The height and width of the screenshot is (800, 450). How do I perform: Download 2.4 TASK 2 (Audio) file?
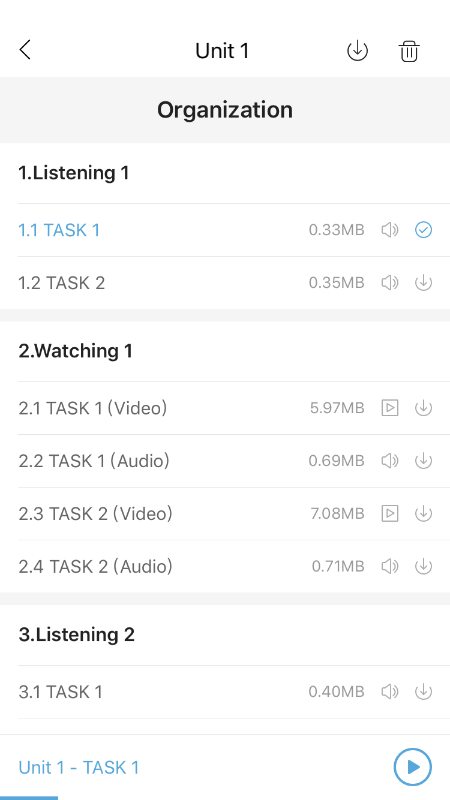pyautogui.click(x=423, y=566)
